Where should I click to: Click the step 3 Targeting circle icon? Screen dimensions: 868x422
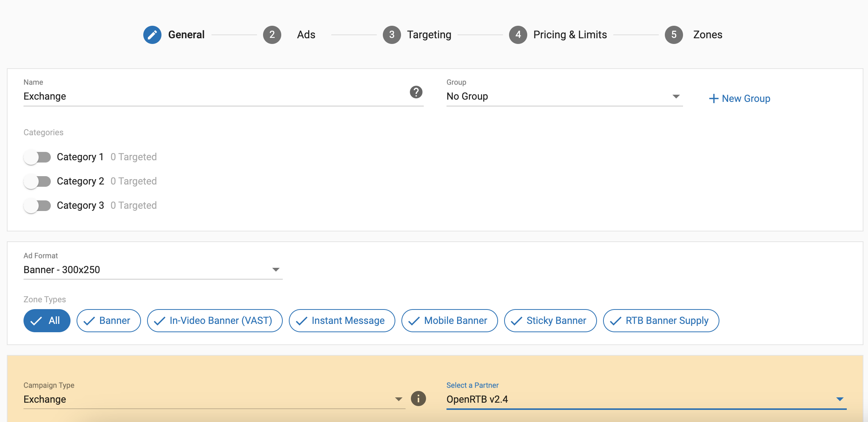[392, 35]
